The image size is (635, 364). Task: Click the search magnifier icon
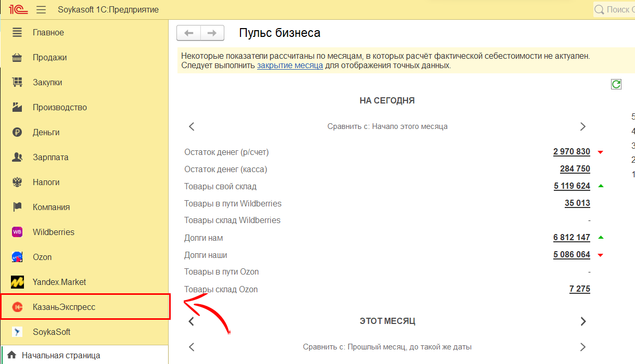pos(599,9)
